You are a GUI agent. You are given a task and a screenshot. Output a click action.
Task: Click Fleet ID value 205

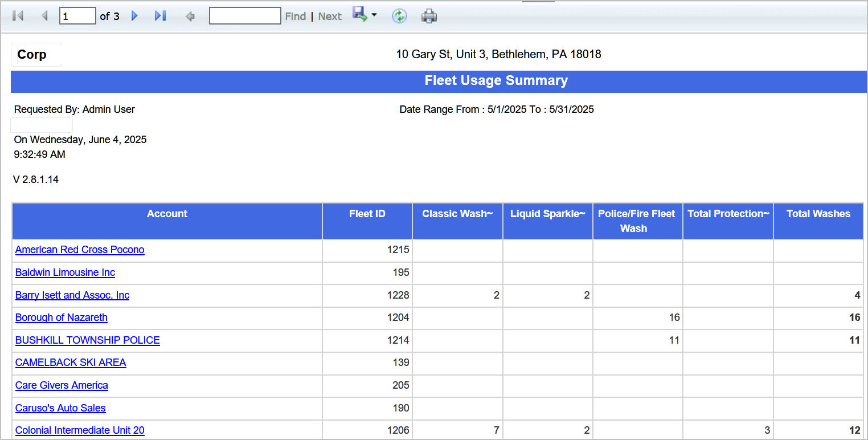tap(401, 385)
